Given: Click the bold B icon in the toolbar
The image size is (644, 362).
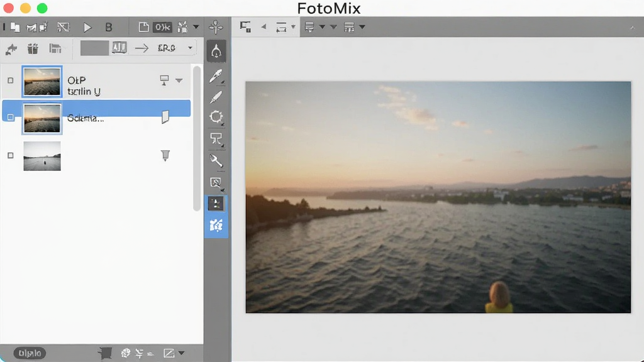Looking at the screenshot, I should (109, 28).
